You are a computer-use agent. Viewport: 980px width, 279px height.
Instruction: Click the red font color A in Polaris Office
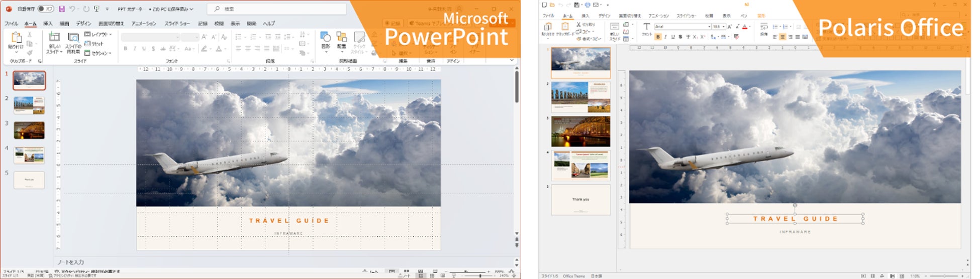(x=745, y=27)
